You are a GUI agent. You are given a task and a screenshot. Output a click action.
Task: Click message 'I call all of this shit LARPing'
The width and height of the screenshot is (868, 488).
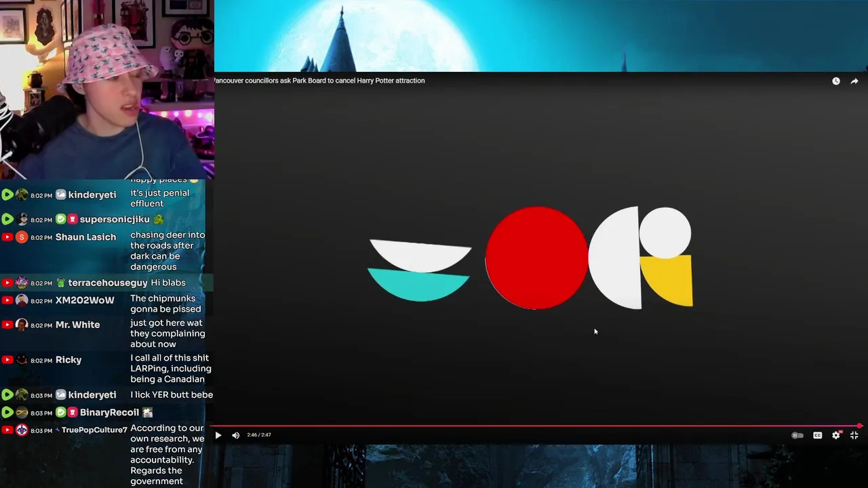[x=171, y=369]
